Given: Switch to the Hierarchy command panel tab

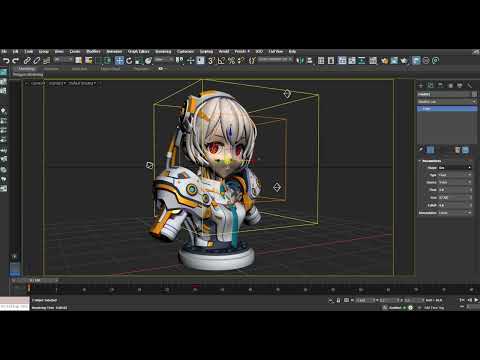Looking at the screenshot, I should click(440, 85).
